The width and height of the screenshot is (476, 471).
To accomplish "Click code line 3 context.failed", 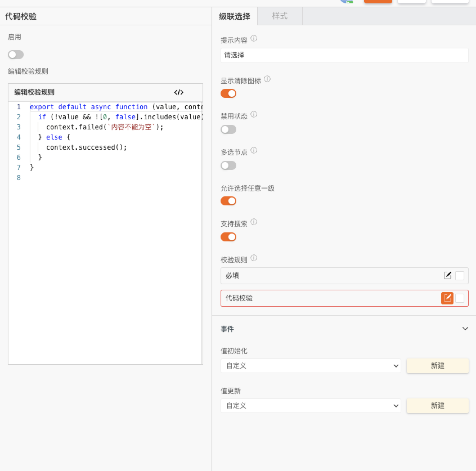I will click(105, 127).
